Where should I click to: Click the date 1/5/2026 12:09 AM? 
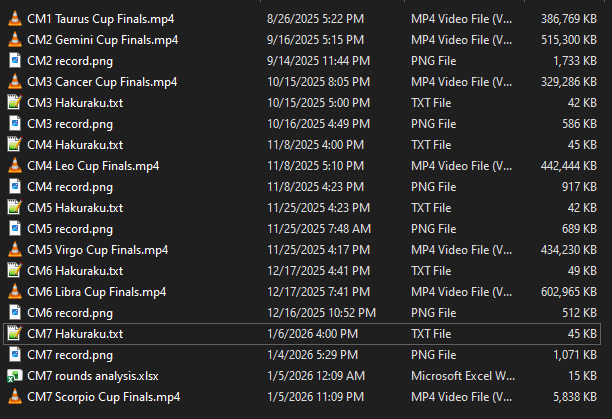pyautogui.click(x=316, y=376)
